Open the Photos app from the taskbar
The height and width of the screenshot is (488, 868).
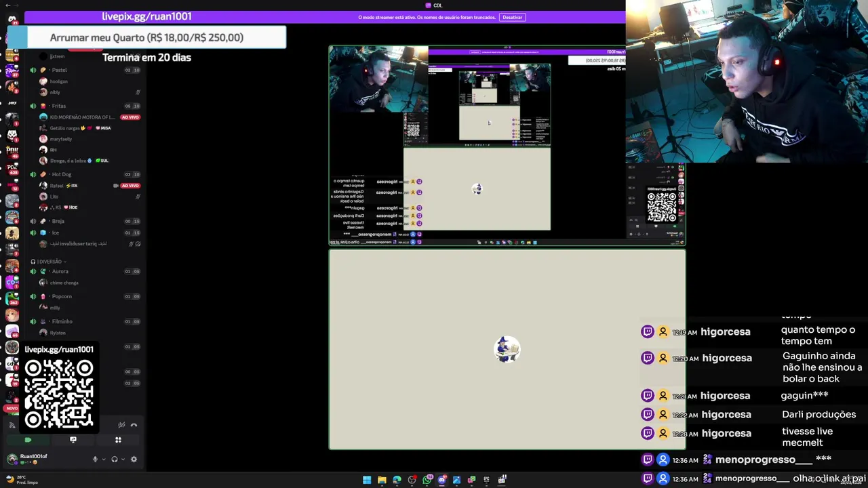(456, 480)
